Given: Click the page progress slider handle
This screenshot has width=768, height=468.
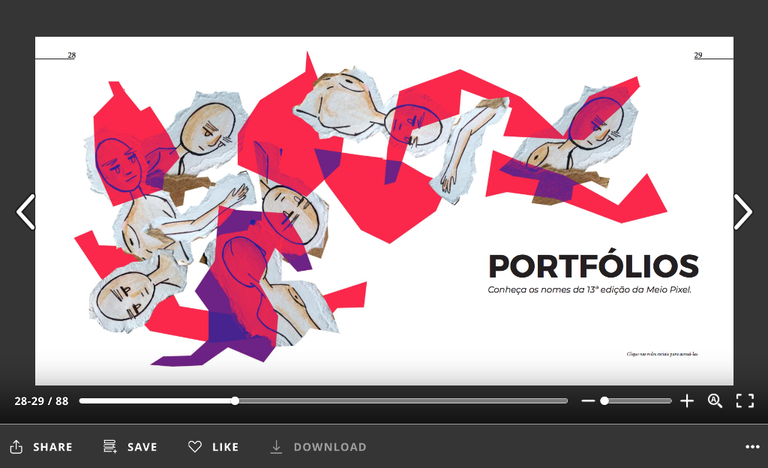Looking at the screenshot, I should pos(235,401).
